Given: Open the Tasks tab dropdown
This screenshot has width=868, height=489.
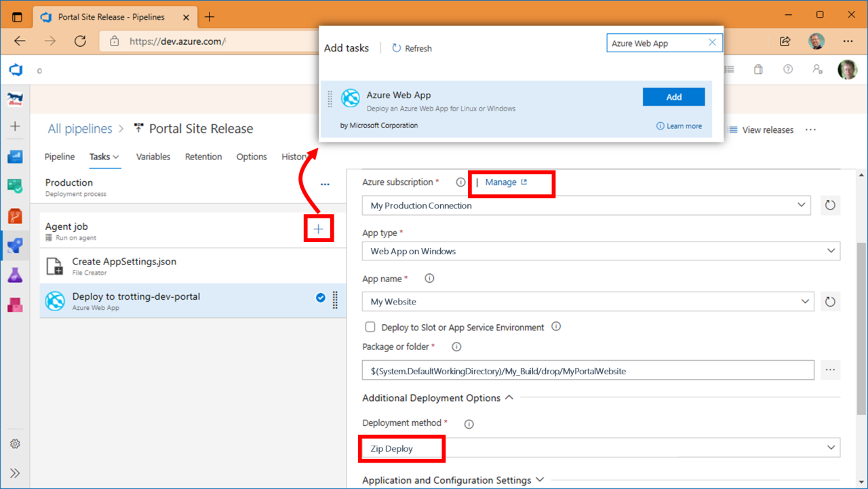Looking at the screenshot, I should [x=104, y=157].
